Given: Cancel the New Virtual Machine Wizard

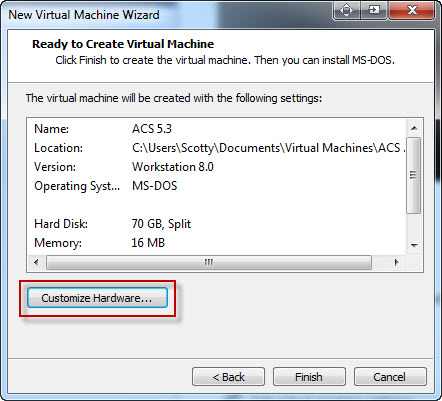Looking at the screenshot, I should [x=390, y=377].
